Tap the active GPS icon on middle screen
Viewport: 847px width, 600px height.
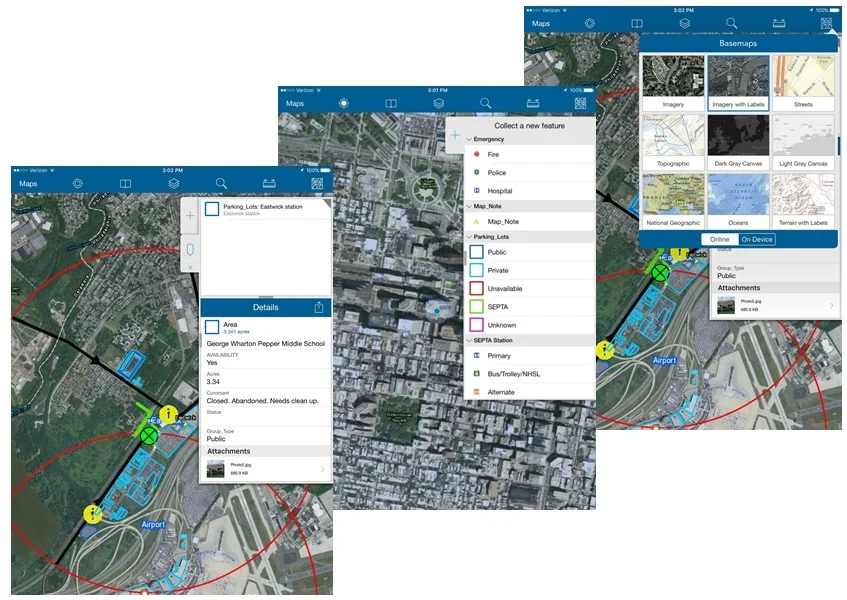344,103
